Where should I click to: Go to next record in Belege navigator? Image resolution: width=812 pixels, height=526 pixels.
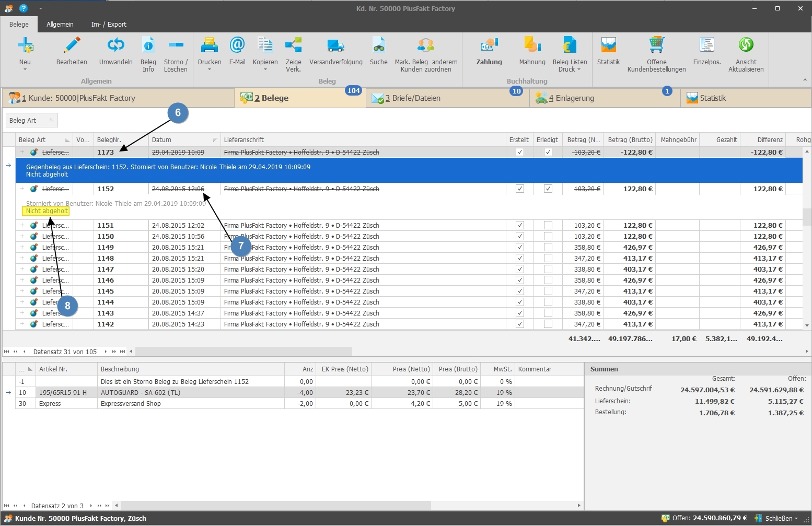coord(106,352)
